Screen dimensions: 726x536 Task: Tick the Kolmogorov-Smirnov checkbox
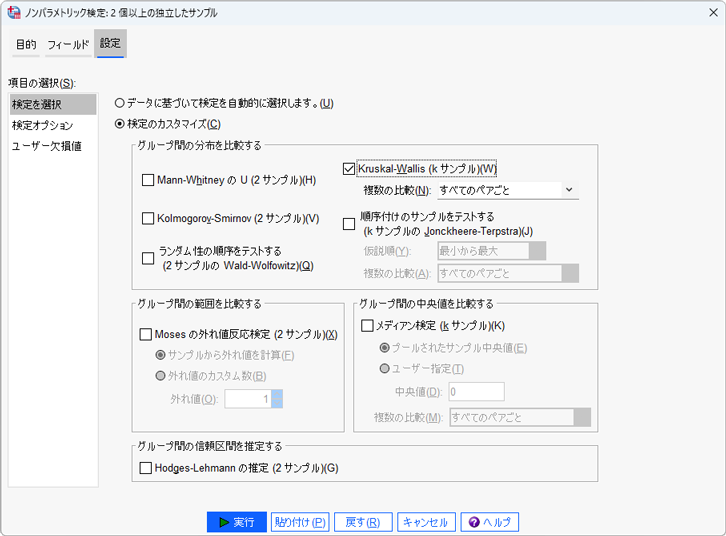148,218
